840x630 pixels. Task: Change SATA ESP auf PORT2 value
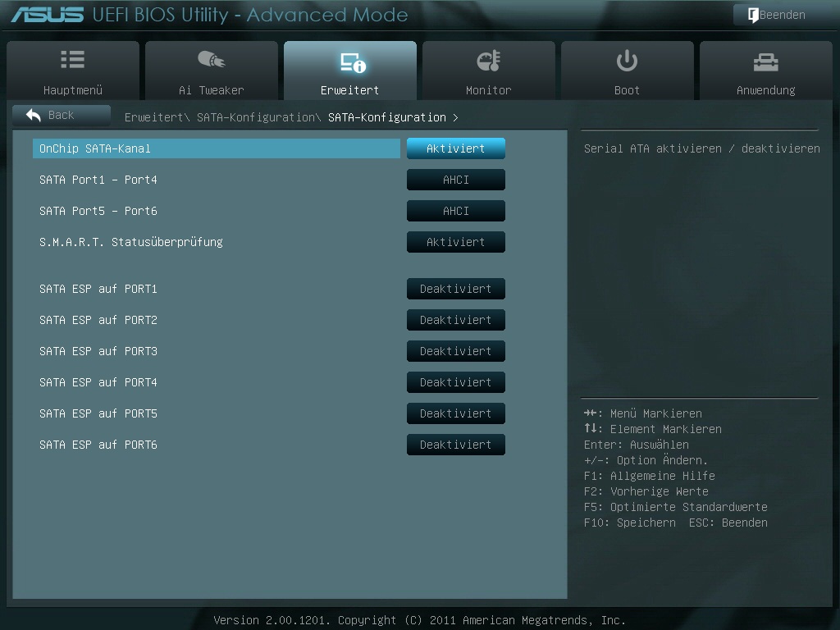click(456, 320)
